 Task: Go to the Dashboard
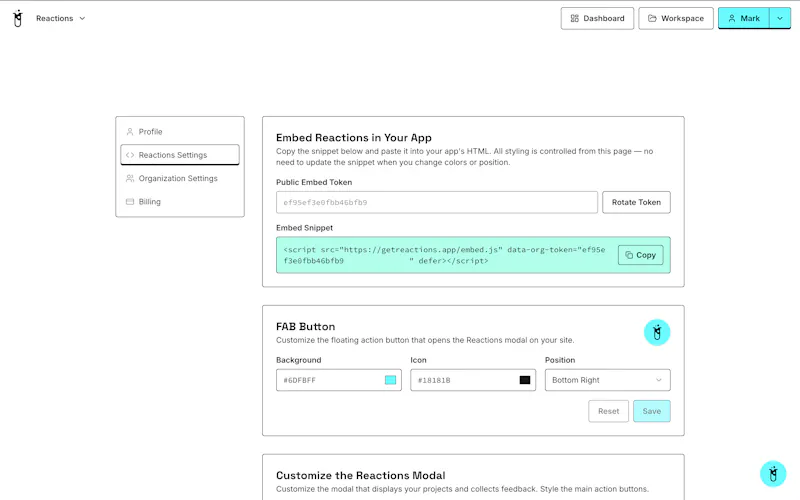click(x=597, y=18)
